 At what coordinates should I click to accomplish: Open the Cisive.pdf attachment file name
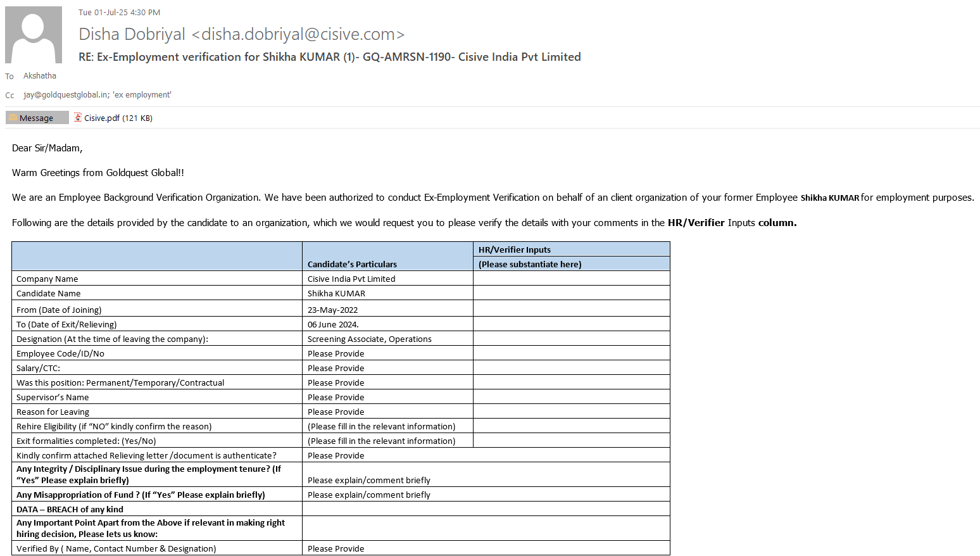[102, 118]
